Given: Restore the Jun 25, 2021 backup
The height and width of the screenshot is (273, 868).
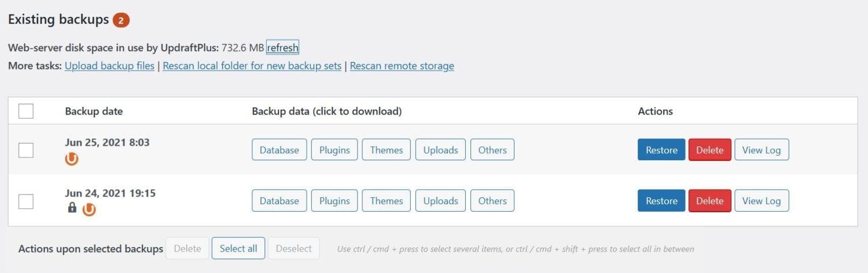Looking at the screenshot, I should point(661,150).
